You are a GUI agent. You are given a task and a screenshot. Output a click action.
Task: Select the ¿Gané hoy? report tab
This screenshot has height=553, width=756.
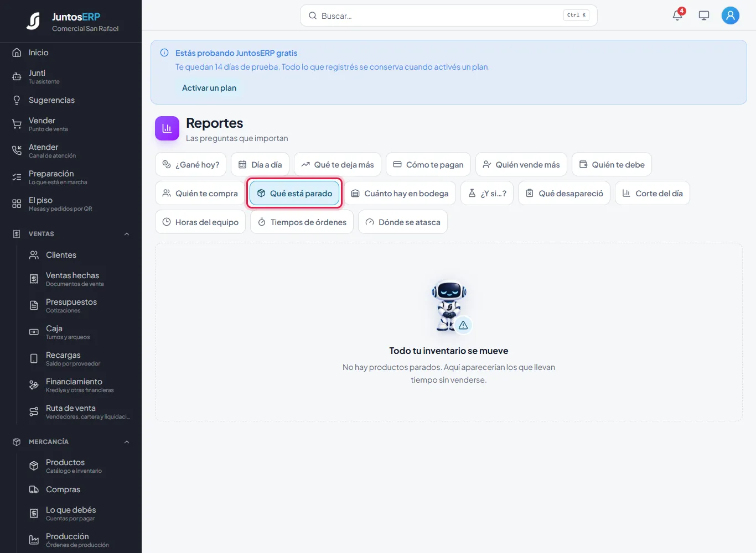click(x=191, y=164)
